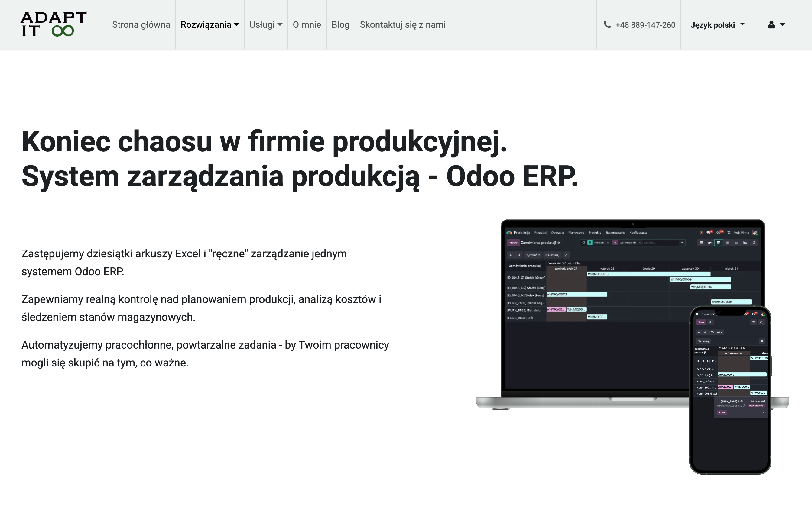
Task: Click the user icon dropdown arrow
Action: tap(782, 24)
